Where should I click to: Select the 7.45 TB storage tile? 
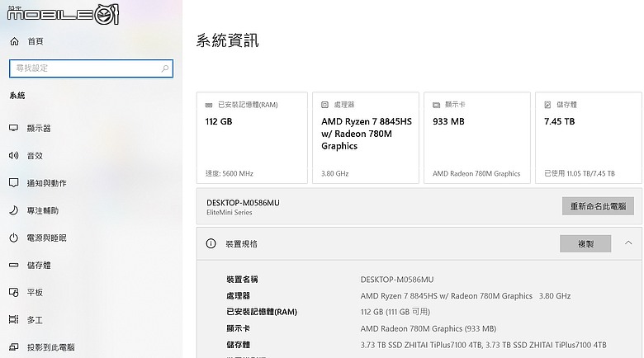[x=589, y=138]
